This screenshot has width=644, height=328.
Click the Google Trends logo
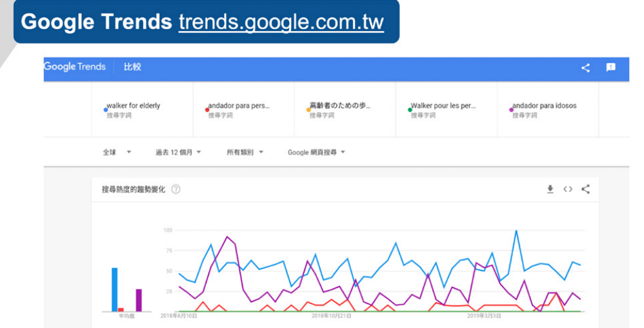[75, 67]
